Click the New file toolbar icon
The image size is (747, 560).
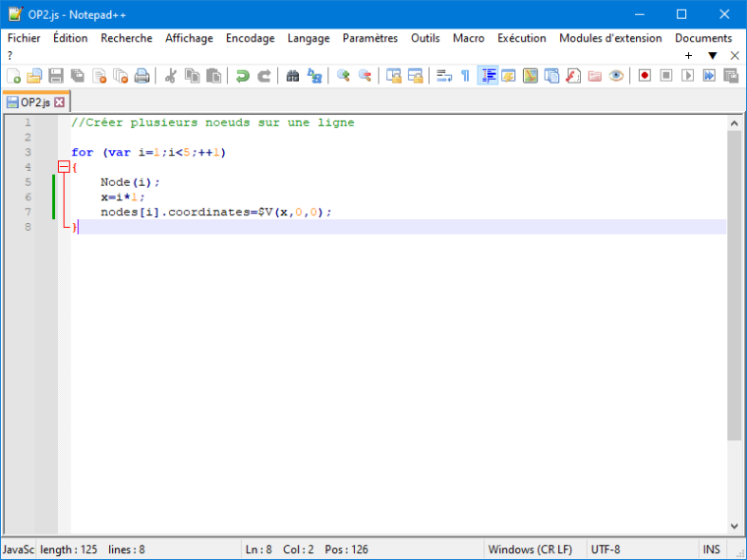tap(14, 76)
